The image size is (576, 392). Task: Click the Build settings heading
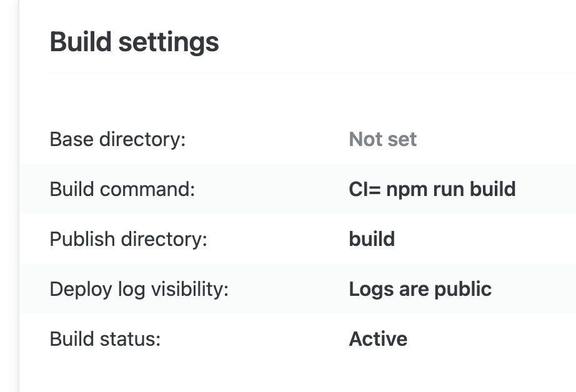134,42
